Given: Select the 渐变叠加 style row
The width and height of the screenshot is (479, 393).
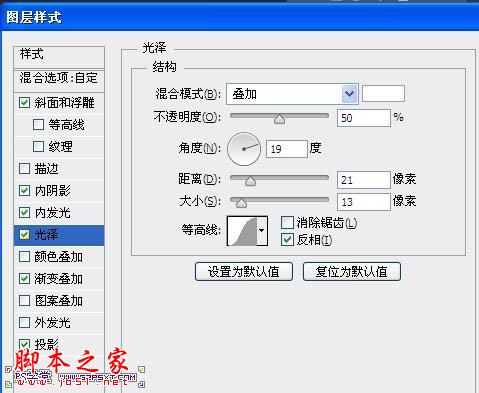Looking at the screenshot, I should tap(59, 279).
